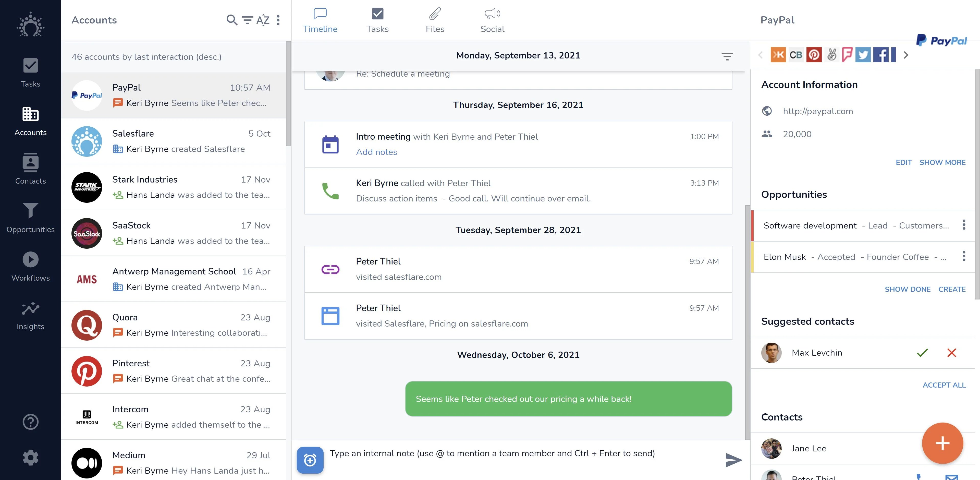Select the Insights panel in the sidebar
Image resolution: width=980 pixels, height=480 pixels.
[x=30, y=314]
